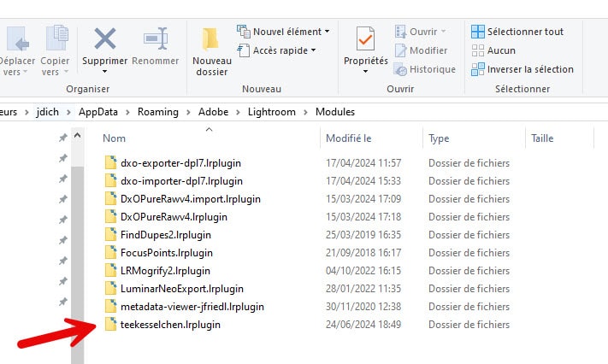This screenshot has width=608, height=364.
Task: Sort by the Taille column header
Action: click(x=542, y=138)
